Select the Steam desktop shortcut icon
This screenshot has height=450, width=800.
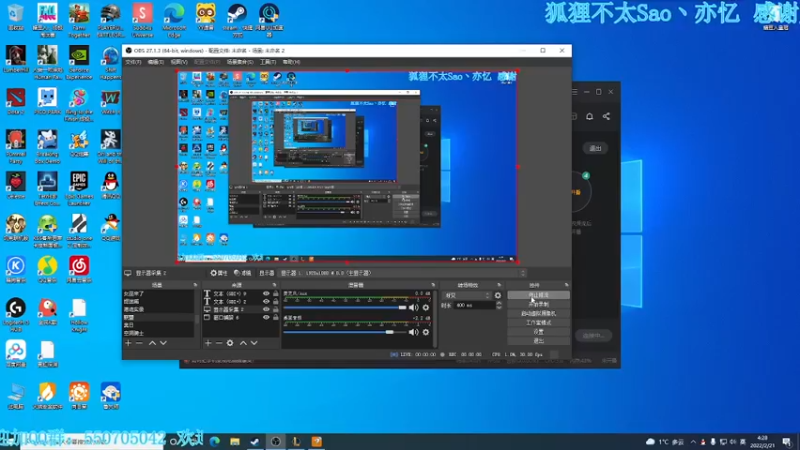point(237,20)
